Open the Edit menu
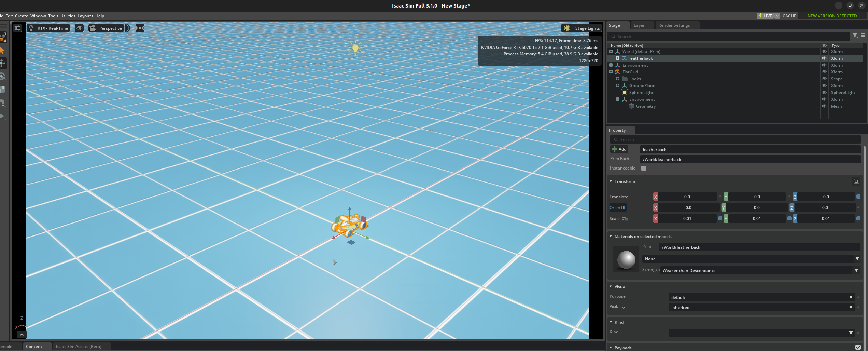This screenshot has width=868, height=351. click(9, 16)
